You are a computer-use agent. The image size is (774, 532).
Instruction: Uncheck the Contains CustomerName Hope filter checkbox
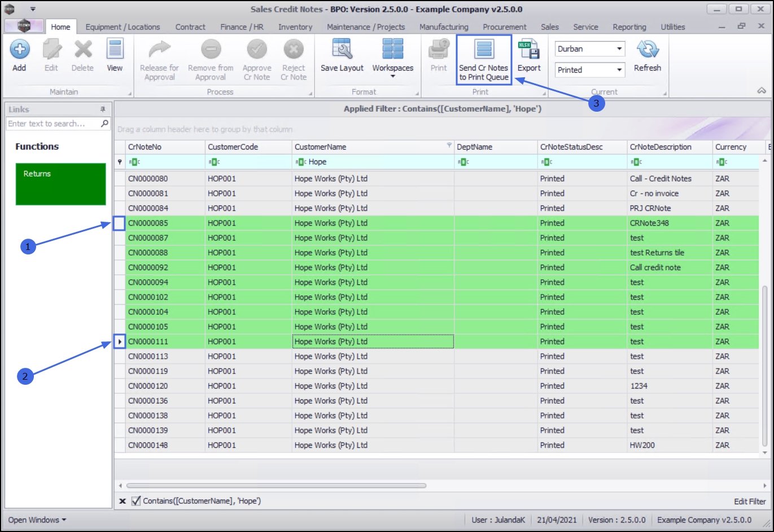coord(136,501)
